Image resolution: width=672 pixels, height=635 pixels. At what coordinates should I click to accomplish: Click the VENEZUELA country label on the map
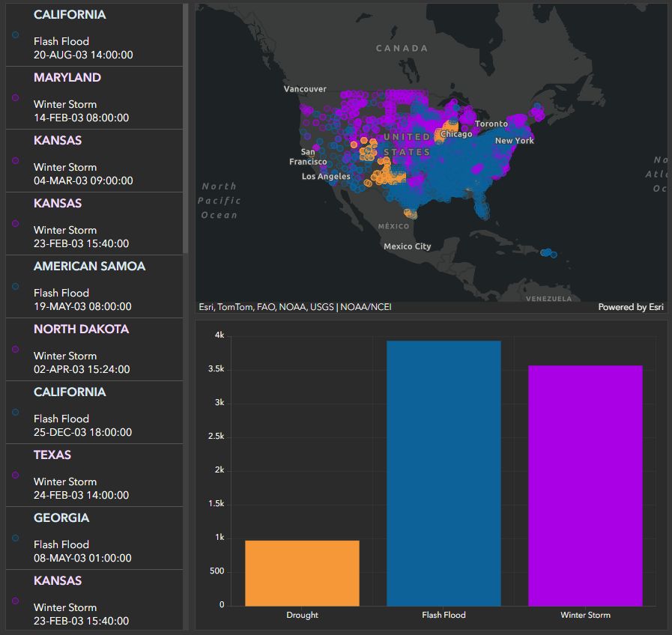point(548,299)
